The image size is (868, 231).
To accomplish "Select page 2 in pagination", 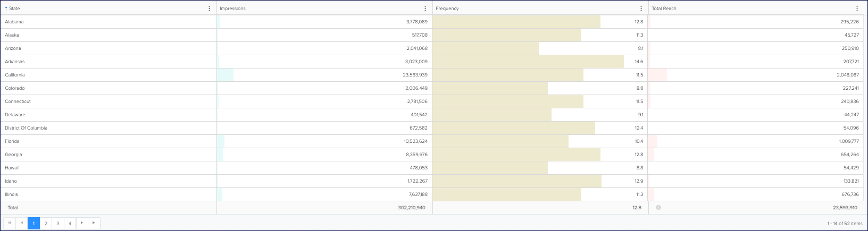I will pos(46,224).
